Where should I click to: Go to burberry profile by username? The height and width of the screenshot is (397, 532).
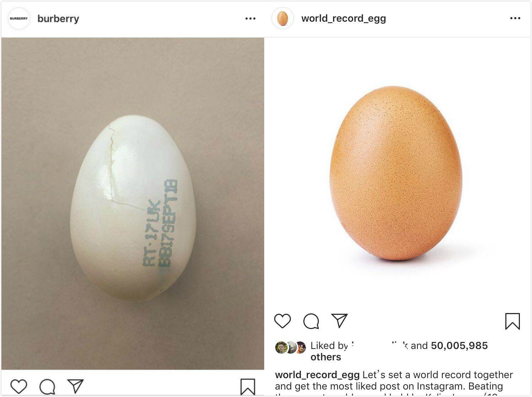click(58, 18)
